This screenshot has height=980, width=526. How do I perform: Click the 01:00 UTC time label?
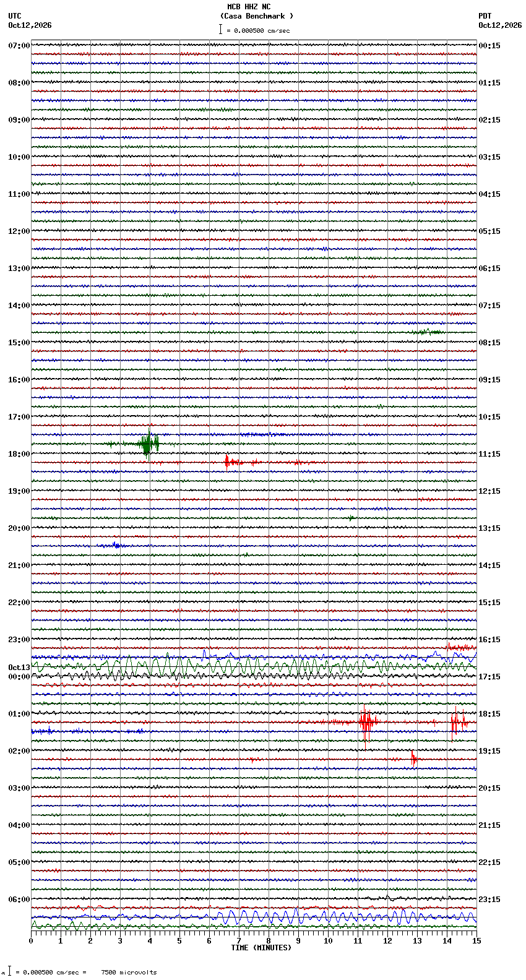click(19, 714)
